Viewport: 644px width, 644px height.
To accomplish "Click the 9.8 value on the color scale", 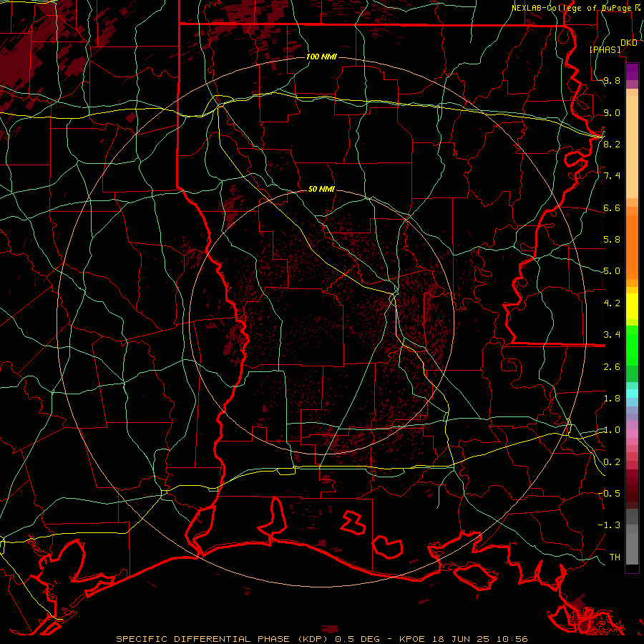I will click(612, 80).
